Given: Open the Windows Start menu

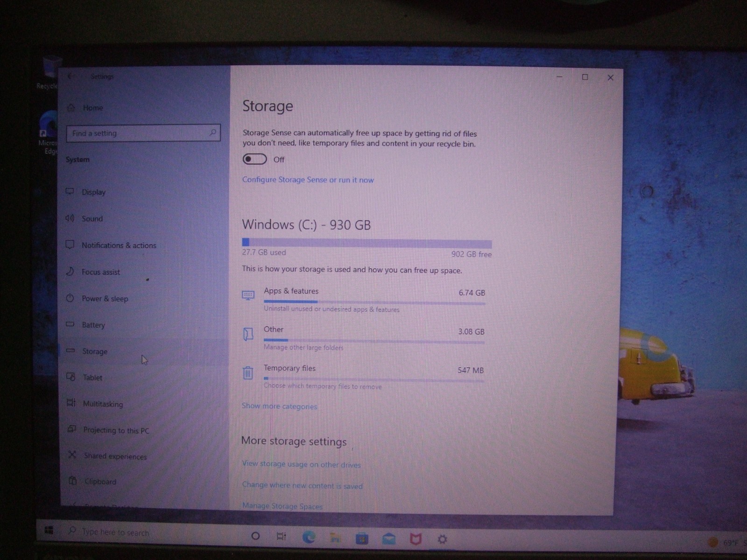Looking at the screenshot, I should 49,530.
